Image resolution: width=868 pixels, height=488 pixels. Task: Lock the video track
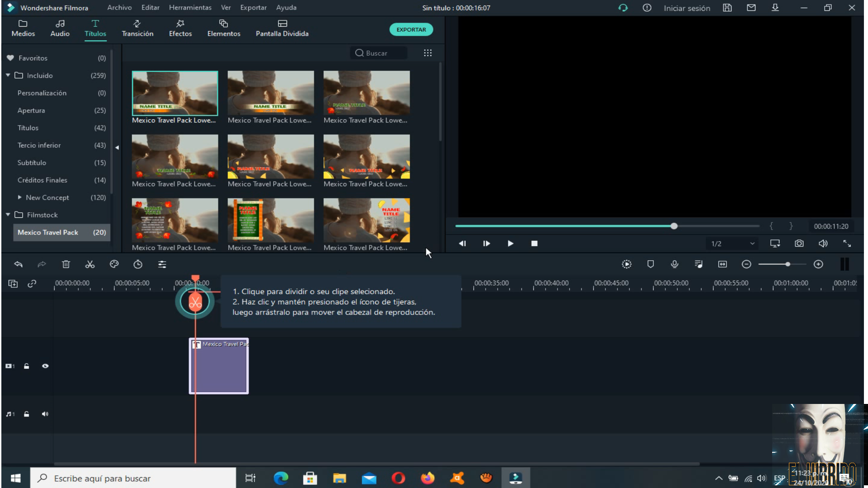[x=26, y=366]
